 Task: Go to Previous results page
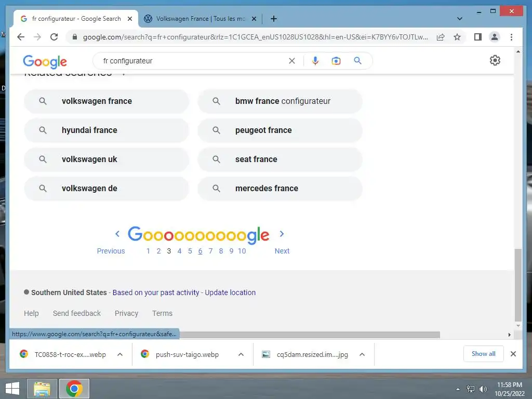111,251
